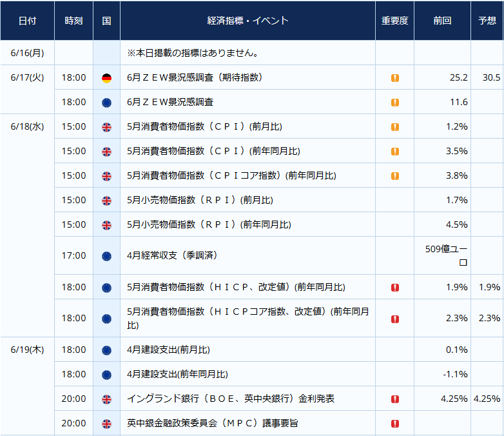The height and width of the screenshot is (436, 504).
Task: Click forecast value 30.5
Action: click(491, 77)
